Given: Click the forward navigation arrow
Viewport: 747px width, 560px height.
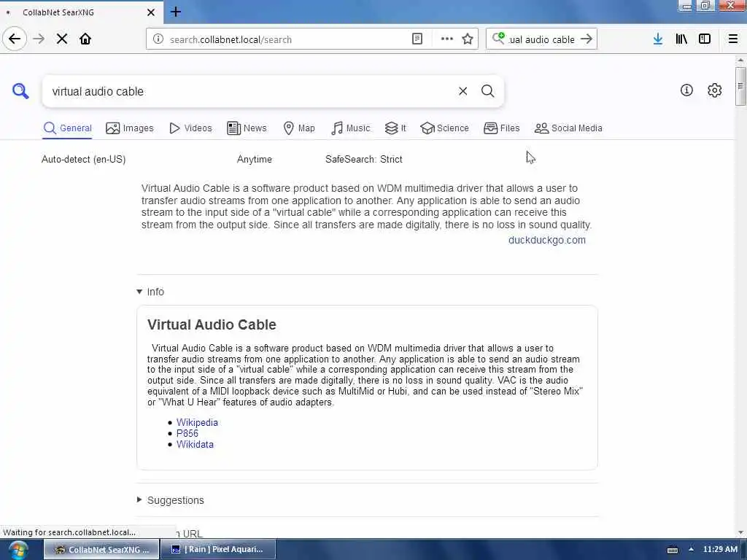Looking at the screenshot, I should click(x=39, y=39).
